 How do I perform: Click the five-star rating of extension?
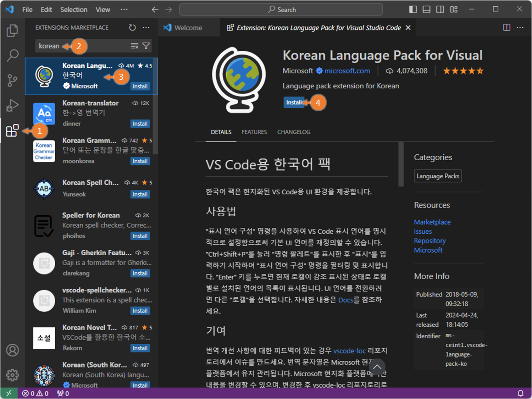click(x=463, y=71)
